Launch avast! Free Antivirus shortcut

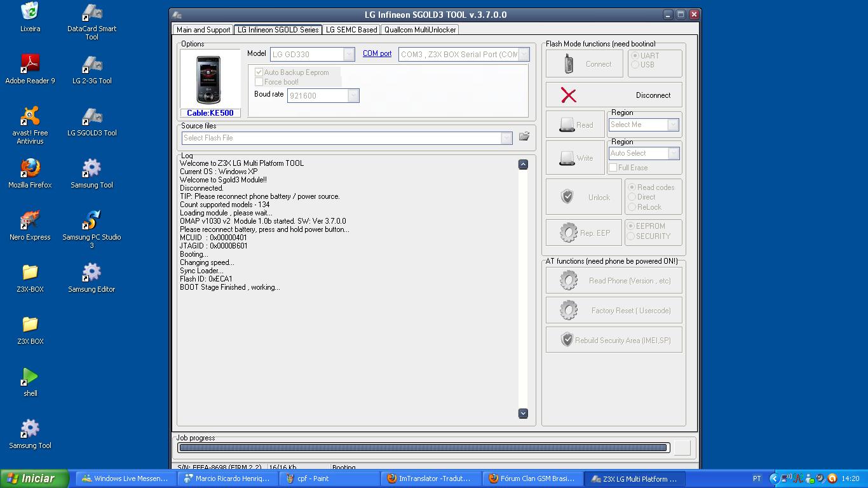pyautogui.click(x=30, y=125)
